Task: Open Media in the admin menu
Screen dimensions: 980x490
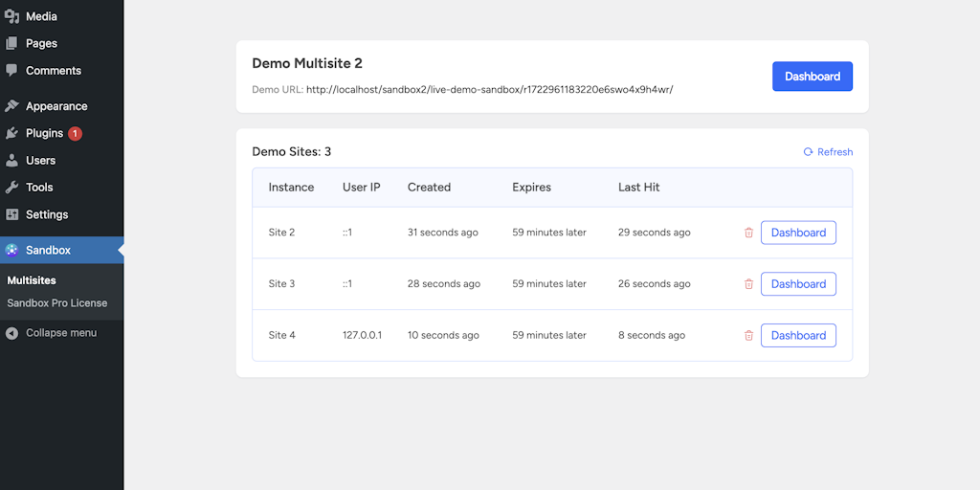Action: [41, 16]
